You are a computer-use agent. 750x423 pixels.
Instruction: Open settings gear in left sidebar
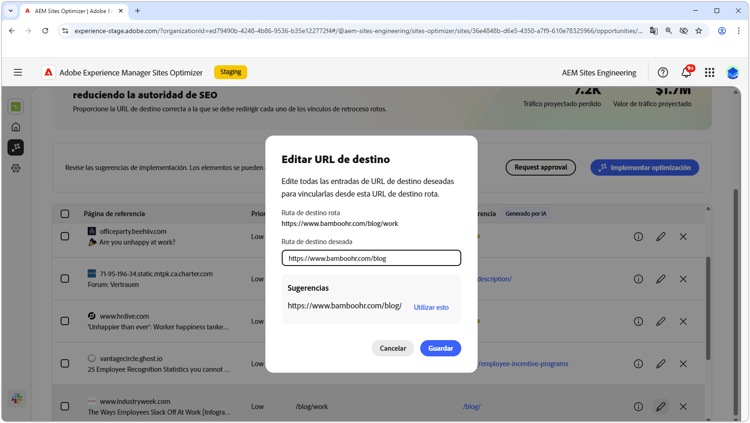click(16, 168)
